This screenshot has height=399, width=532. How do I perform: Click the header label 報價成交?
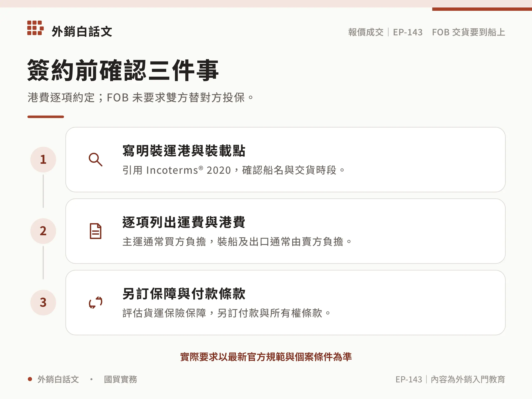point(366,32)
